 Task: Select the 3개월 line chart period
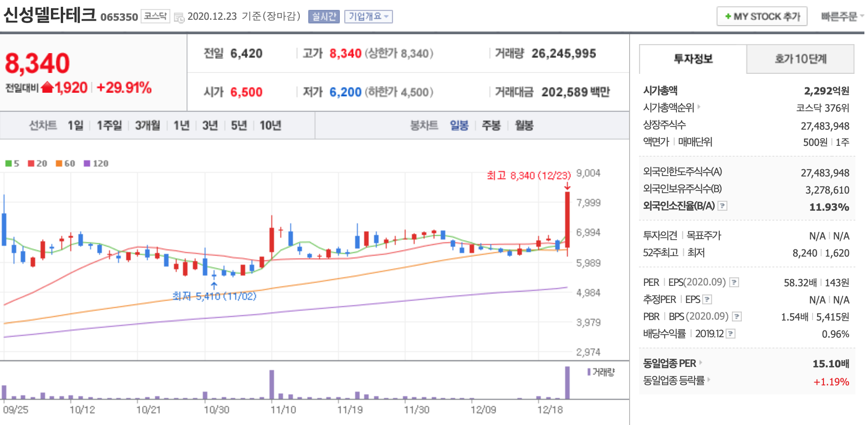(x=148, y=125)
